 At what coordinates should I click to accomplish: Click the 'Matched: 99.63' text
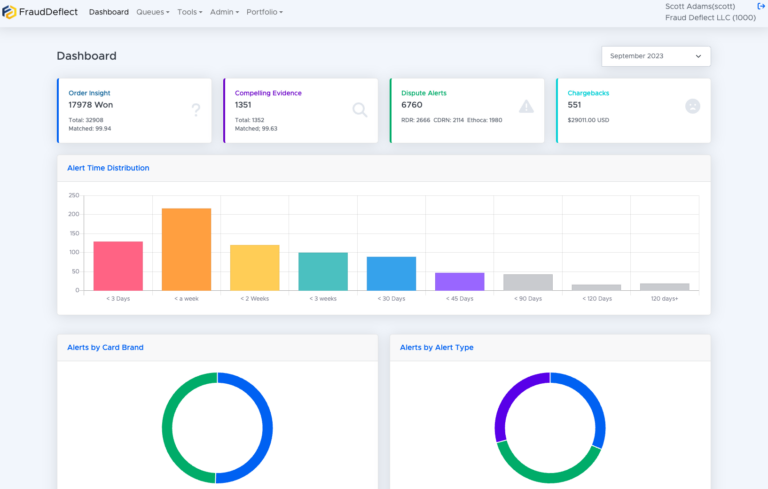pos(256,129)
